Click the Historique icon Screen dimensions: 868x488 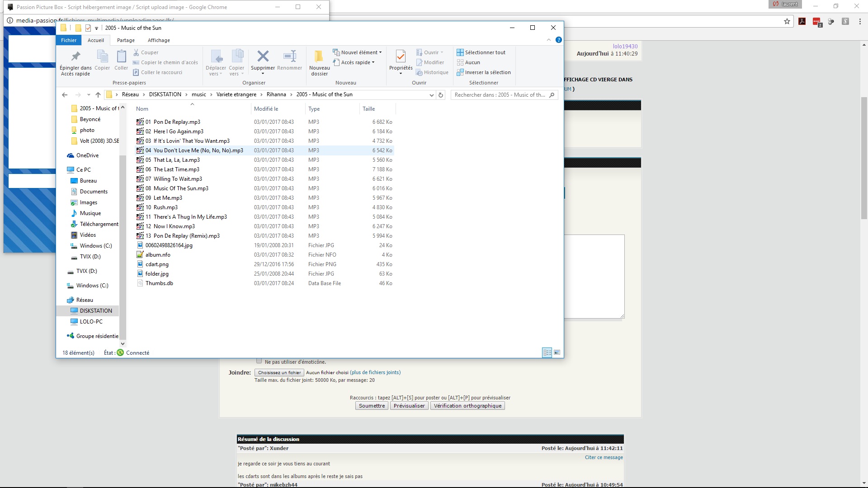click(432, 72)
